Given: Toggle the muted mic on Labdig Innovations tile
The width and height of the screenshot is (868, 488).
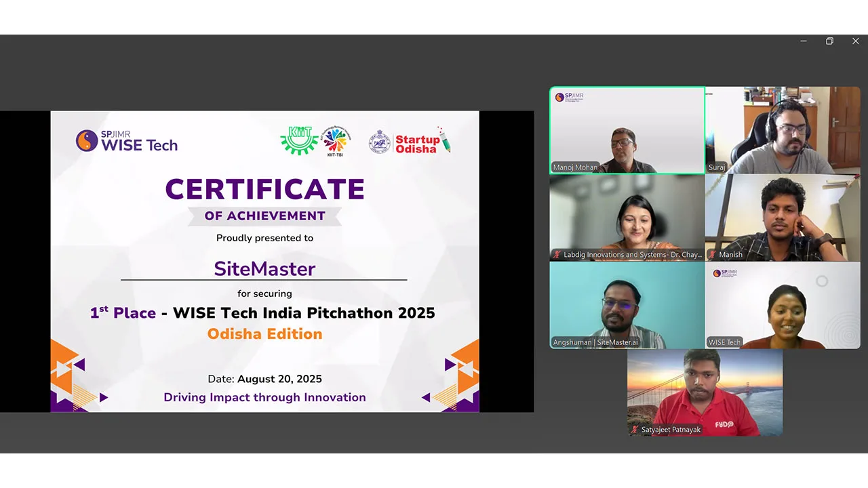Looking at the screenshot, I should click(x=556, y=254).
